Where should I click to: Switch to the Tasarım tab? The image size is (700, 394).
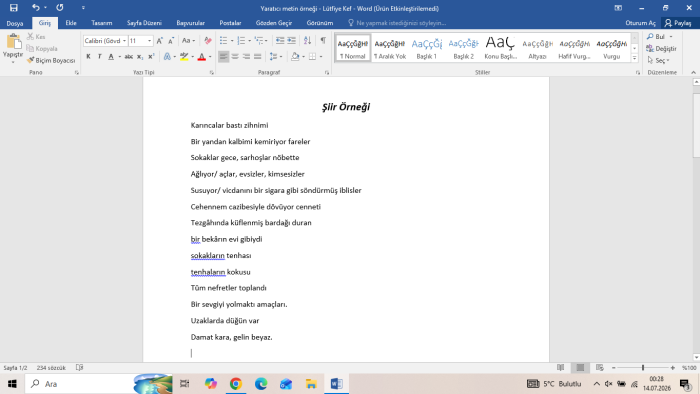102,23
